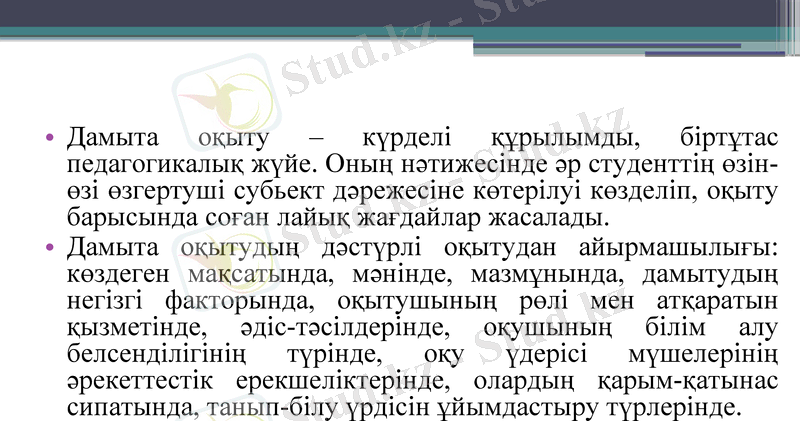Click the word "оқытушының"
The width and height of the screenshot is (800, 421).
[416, 303]
